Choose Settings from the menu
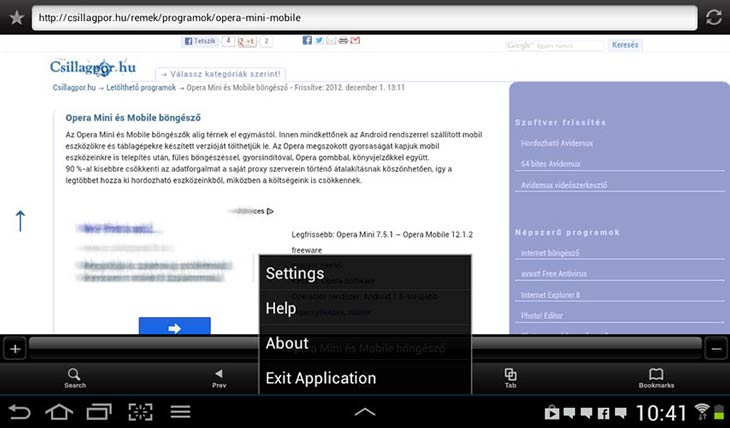 pyautogui.click(x=365, y=273)
